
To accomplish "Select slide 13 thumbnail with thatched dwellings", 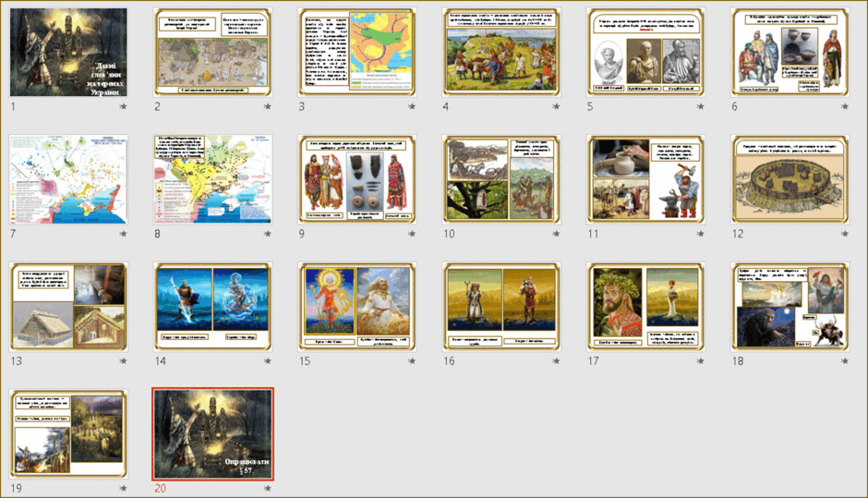I will [x=68, y=307].
